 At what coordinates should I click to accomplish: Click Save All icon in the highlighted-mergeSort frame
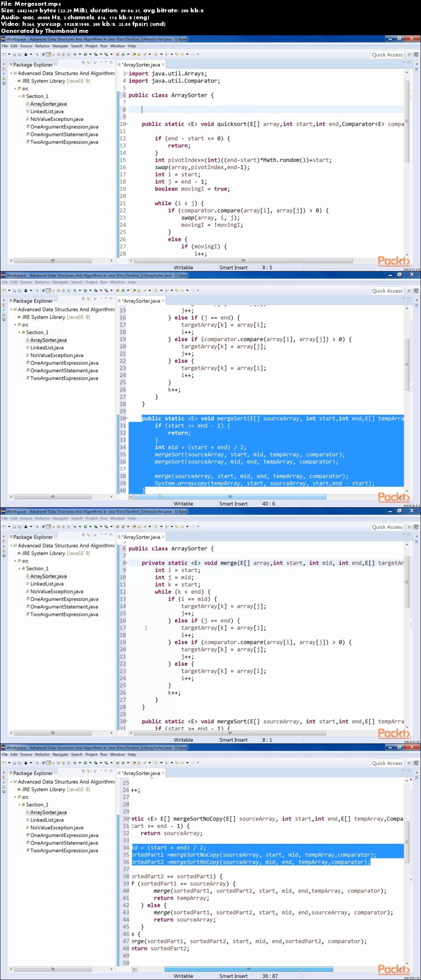click(19, 290)
